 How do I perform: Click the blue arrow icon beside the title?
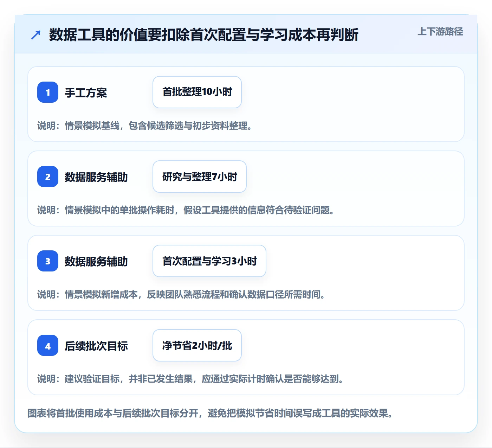(x=36, y=35)
